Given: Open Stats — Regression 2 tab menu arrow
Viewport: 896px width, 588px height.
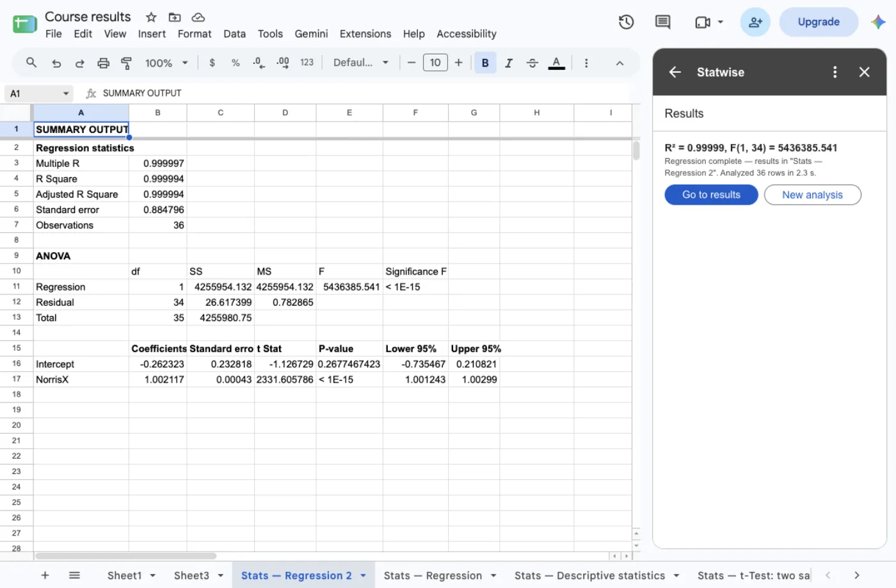Looking at the screenshot, I should (363, 575).
